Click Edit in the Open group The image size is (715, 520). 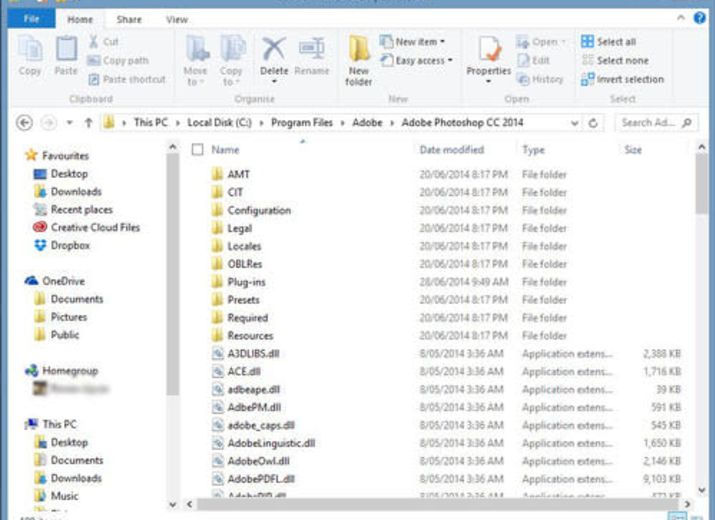pyautogui.click(x=534, y=60)
